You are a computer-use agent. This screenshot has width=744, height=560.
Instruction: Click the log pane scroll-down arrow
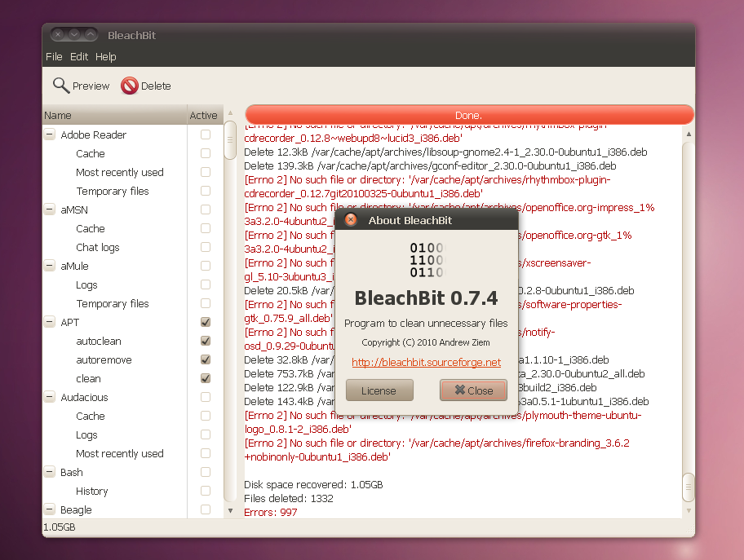coord(689,511)
